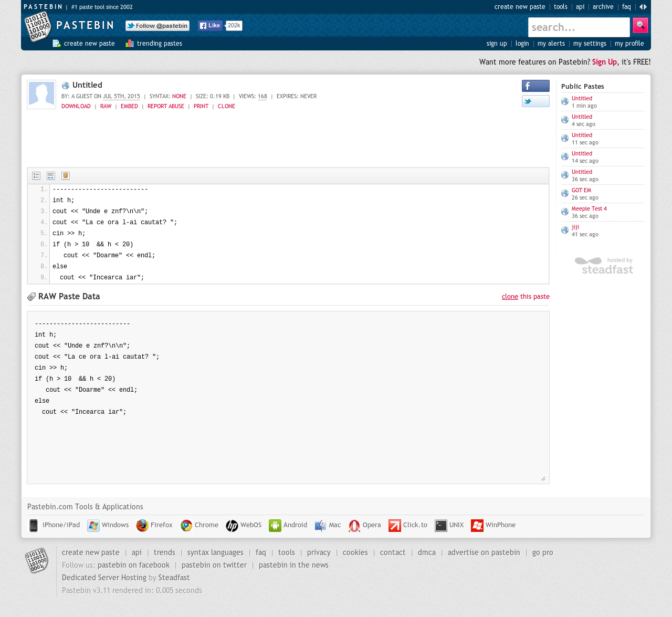
Task: Click the Follow @pastebin Twitter button
Action: pyautogui.click(x=157, y=26)
